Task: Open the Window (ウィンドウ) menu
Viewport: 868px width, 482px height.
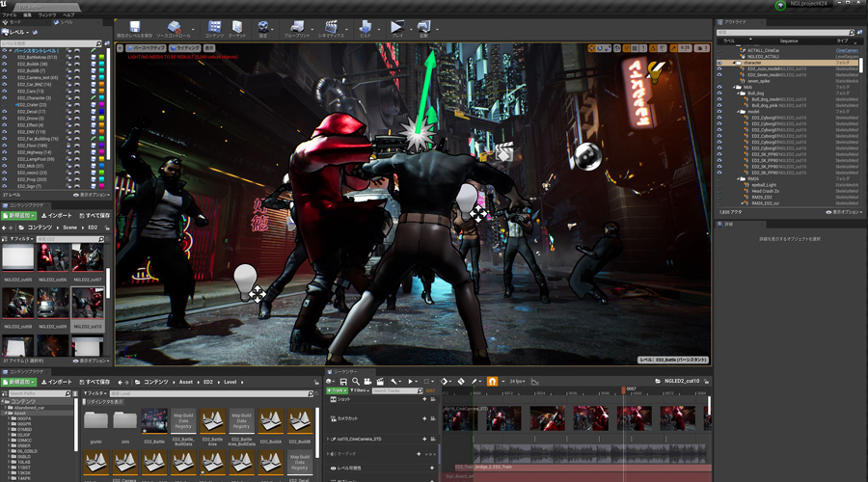Action: (x=47, y=14)
